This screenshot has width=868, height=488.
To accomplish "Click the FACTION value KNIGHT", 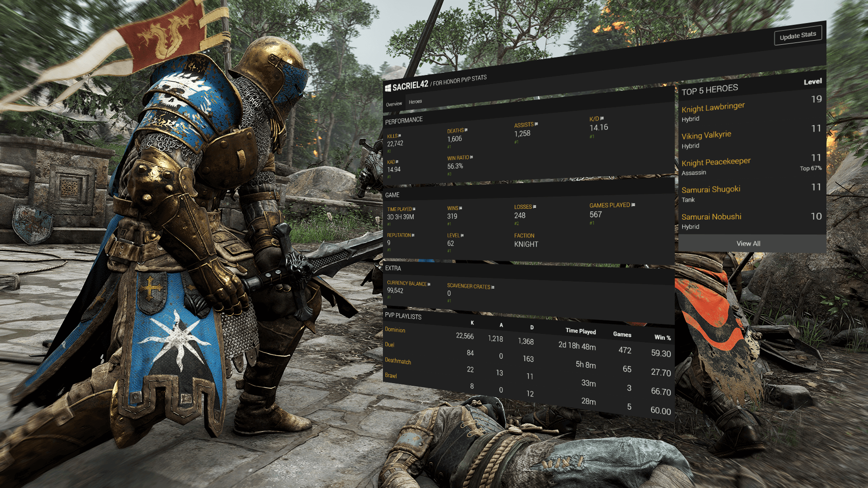I will pos(526,244).
